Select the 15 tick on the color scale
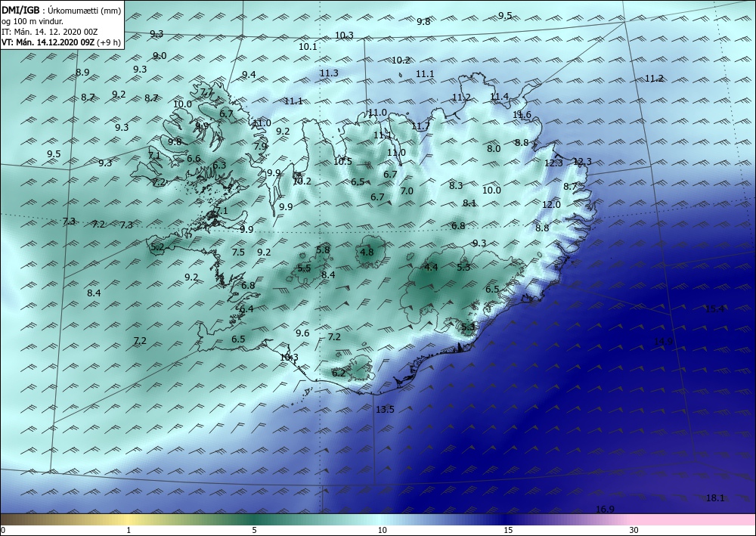 tap(508, 531)
